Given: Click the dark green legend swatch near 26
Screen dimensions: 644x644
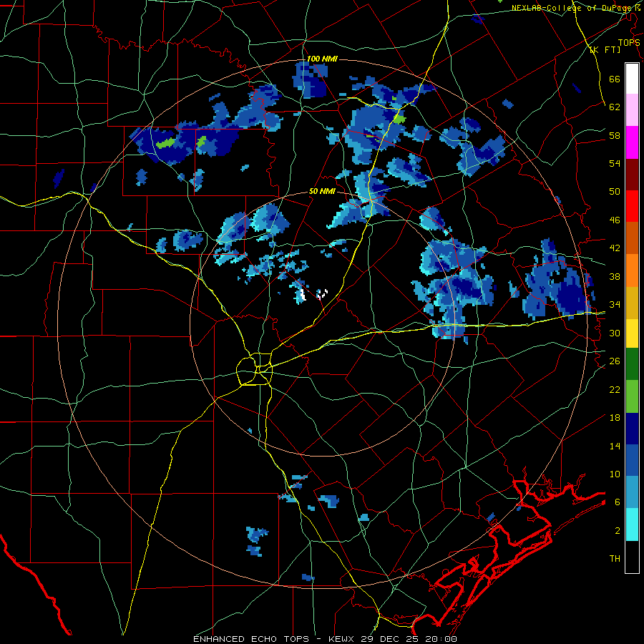Looking at the screenshot, I should pyautogui.click(x=632, y=364).
